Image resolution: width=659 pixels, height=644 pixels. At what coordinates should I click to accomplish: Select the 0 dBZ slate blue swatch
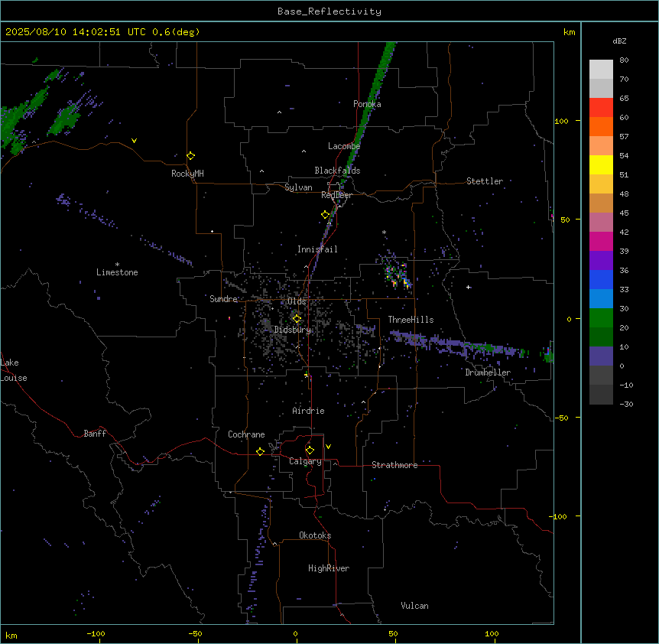click(601, 356)
